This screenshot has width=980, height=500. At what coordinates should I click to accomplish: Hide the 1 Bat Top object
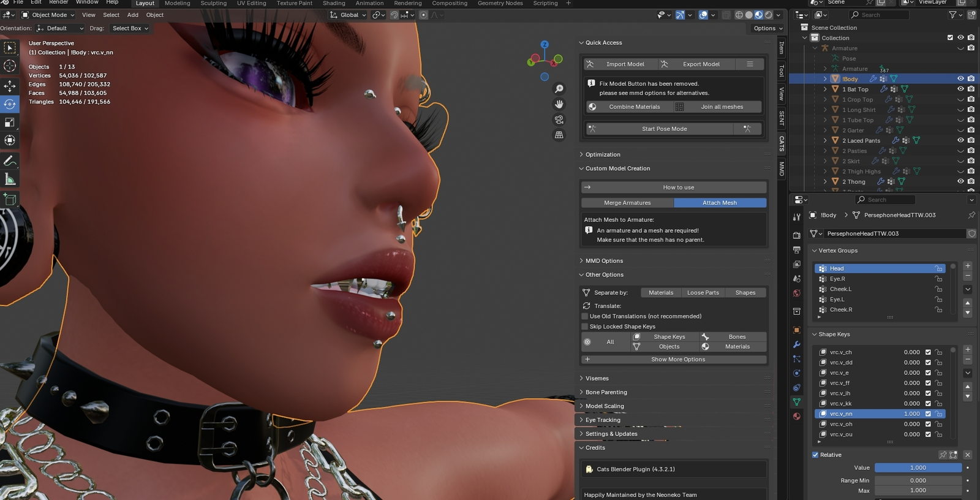pyautogui.click(x=960, y=89)
